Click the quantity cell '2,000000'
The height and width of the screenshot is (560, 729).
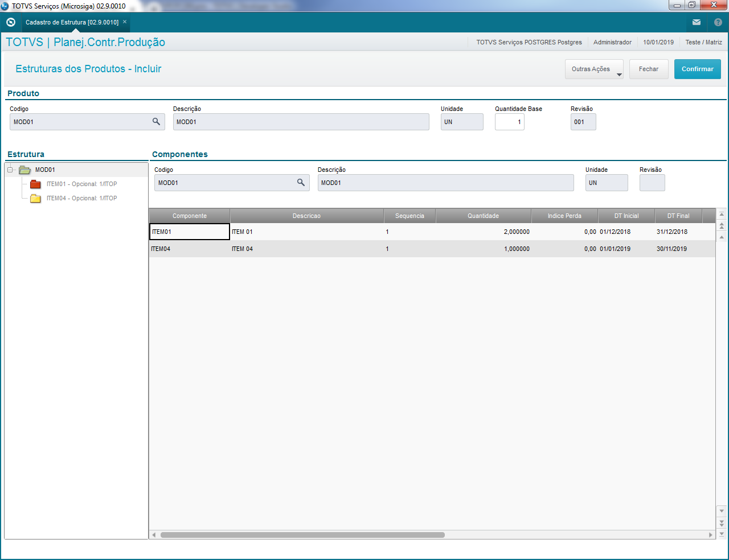tap(483, 232)
